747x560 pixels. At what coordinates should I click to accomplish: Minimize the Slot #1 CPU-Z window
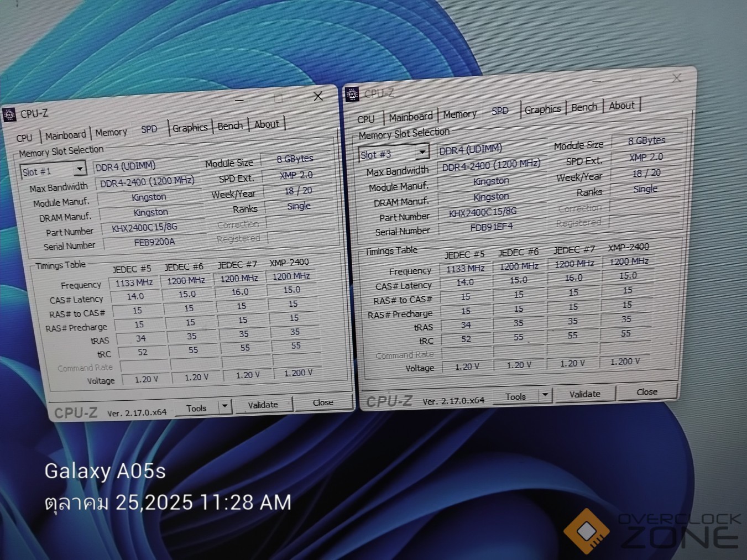click(239, 100)
